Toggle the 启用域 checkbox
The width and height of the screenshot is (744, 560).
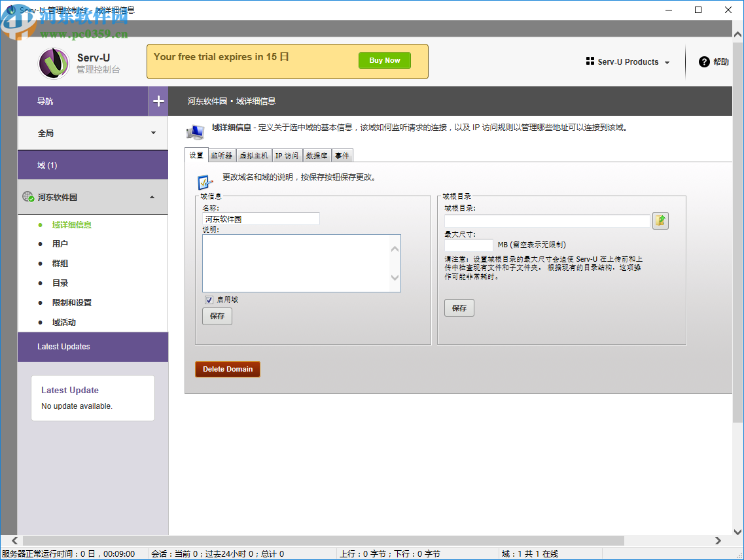click(x=209, y=300)
